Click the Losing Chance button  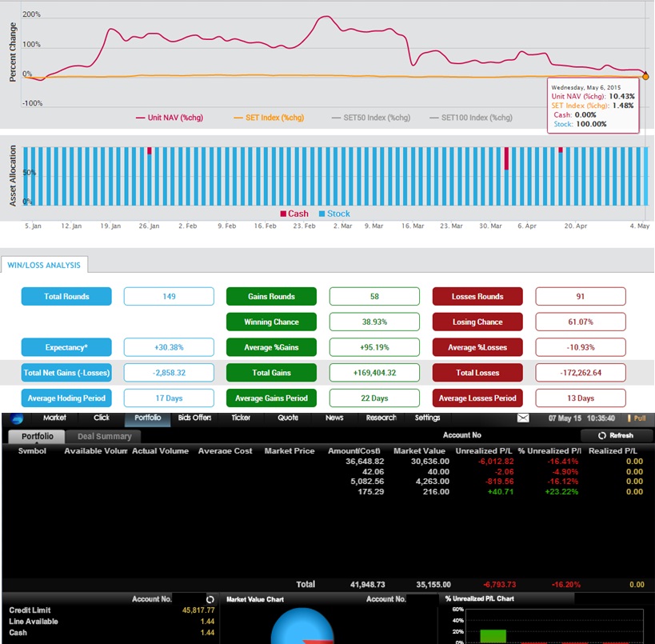click(477, 322)
